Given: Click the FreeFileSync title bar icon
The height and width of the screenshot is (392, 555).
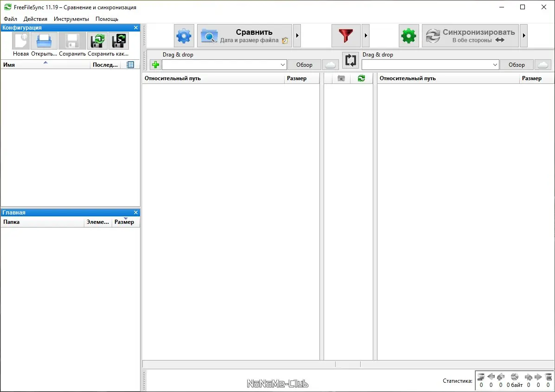Looking at the screenshot, I should (x=7, y=7).
